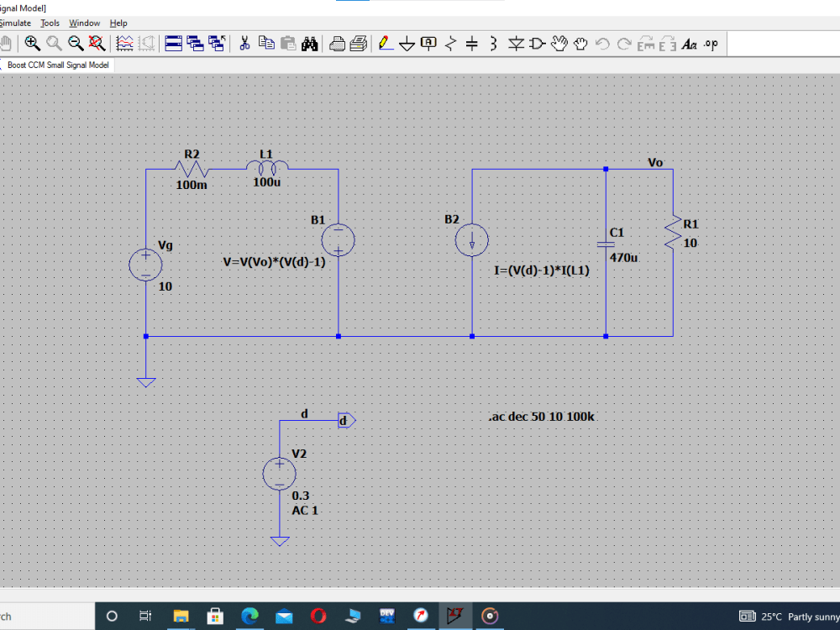Viewport: 840px width, 630px height.
Task: Select the voltage source V2
Action: [x=279, y=473]
